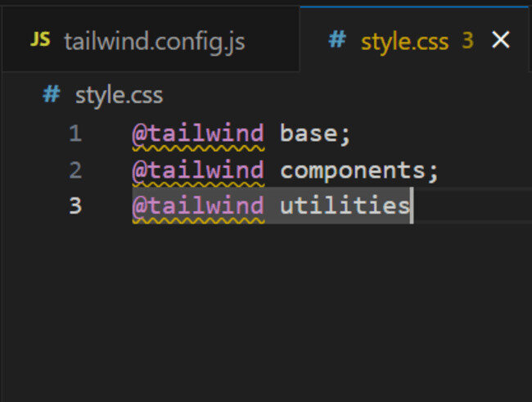Click the @tailwind directive on line 3
Viewport: 532px width, 402px height.
pos(198,206)
